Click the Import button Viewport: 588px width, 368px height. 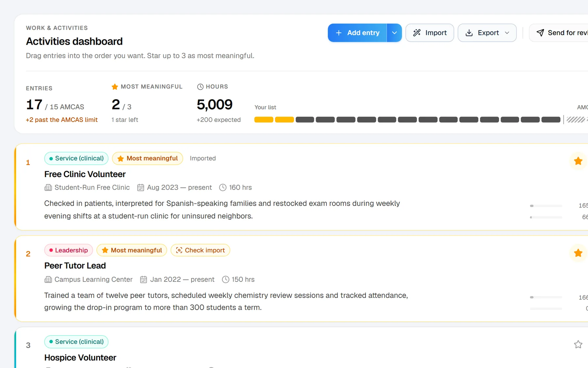click(430, 33)
